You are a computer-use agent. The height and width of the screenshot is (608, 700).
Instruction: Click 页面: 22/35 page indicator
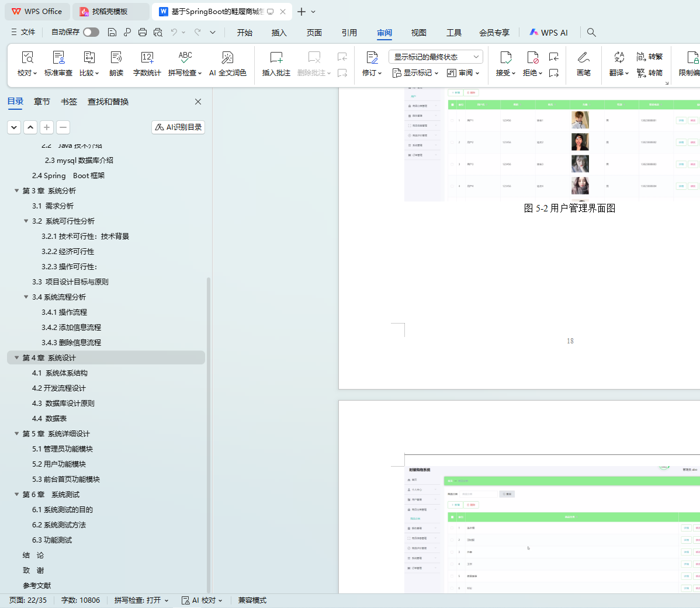pyautogui.click(x=27, y=600)
